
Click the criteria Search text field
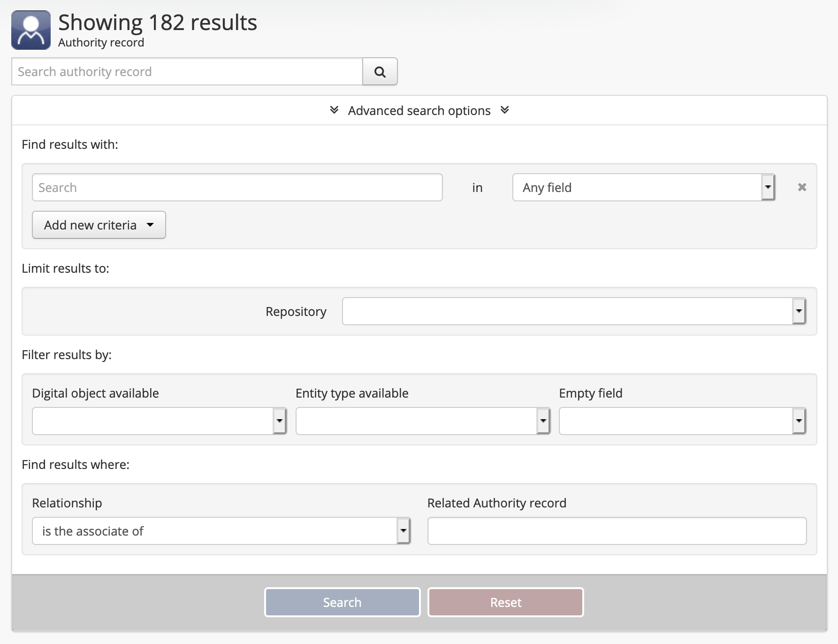237,188
